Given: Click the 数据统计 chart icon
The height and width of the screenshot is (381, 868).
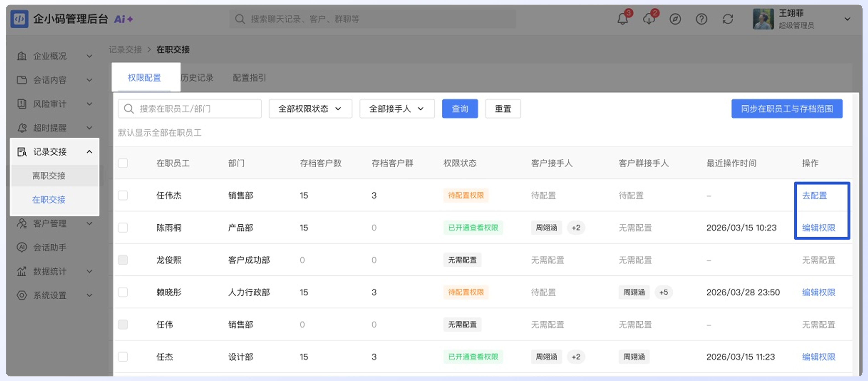Looking at the screenshot, I should [22, 271].
